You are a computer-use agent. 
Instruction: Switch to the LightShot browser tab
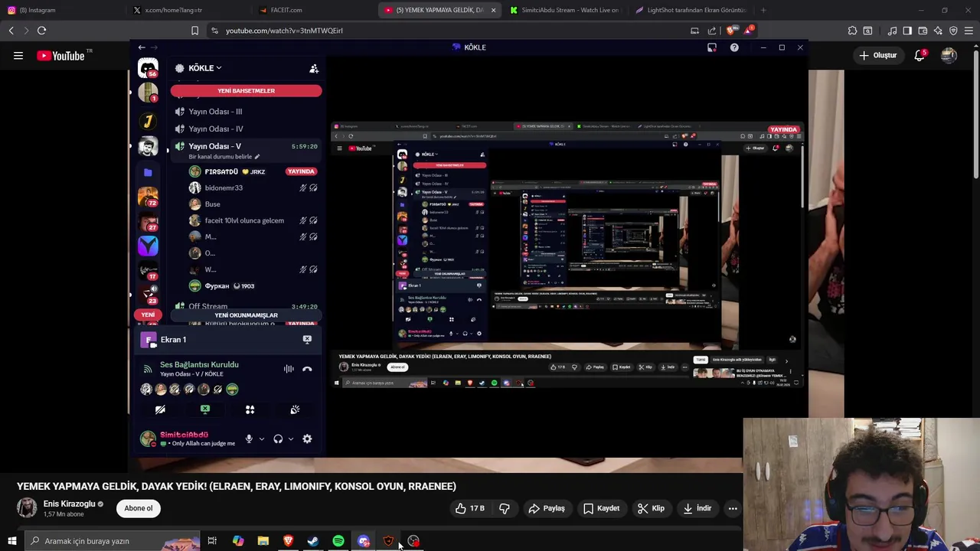pos(691,10)
